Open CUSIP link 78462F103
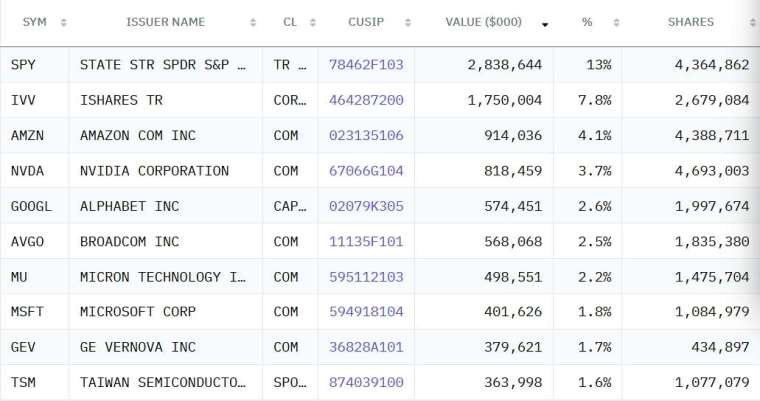 coord(366,64)
